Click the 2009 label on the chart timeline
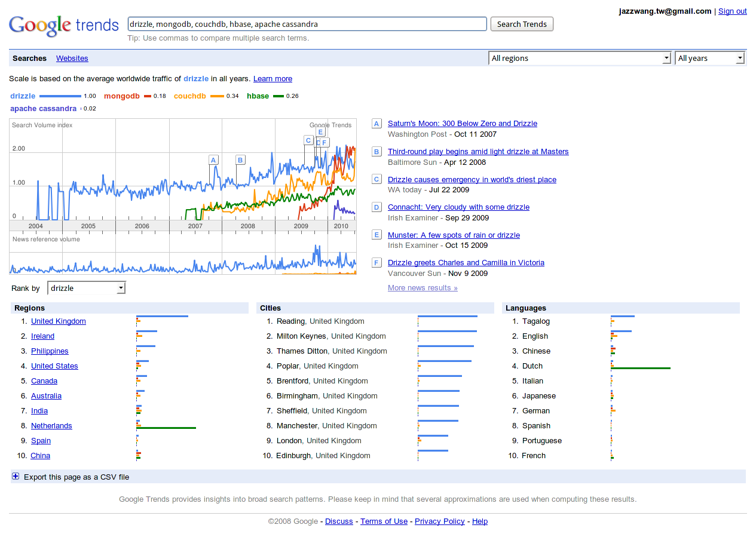Viewport: 756px width, 540px height. 301,226
